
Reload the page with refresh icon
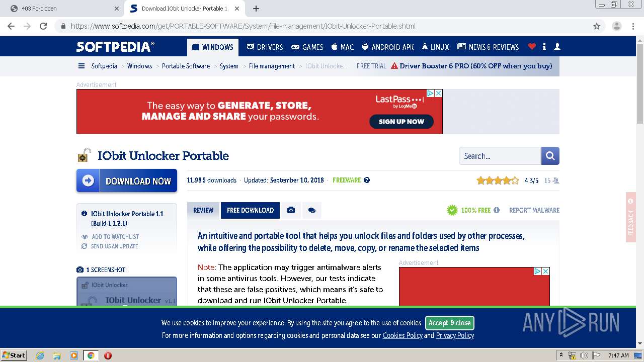(x=43, y=26)
